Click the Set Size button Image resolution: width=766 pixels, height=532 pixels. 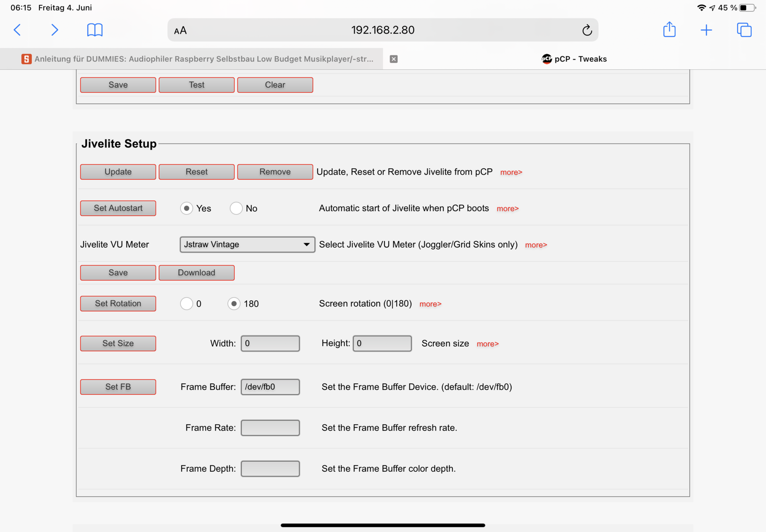(x=118, y=343)
